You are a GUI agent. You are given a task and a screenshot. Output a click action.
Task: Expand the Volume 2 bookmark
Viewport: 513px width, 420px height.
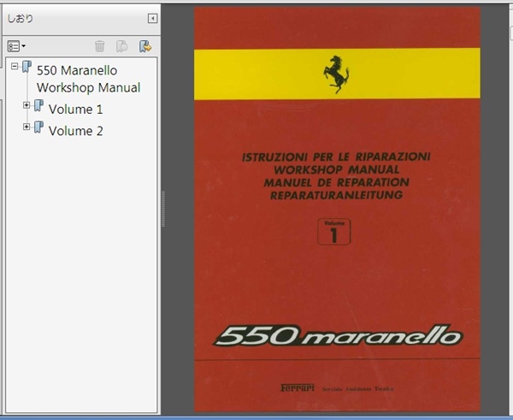(27, 127)
